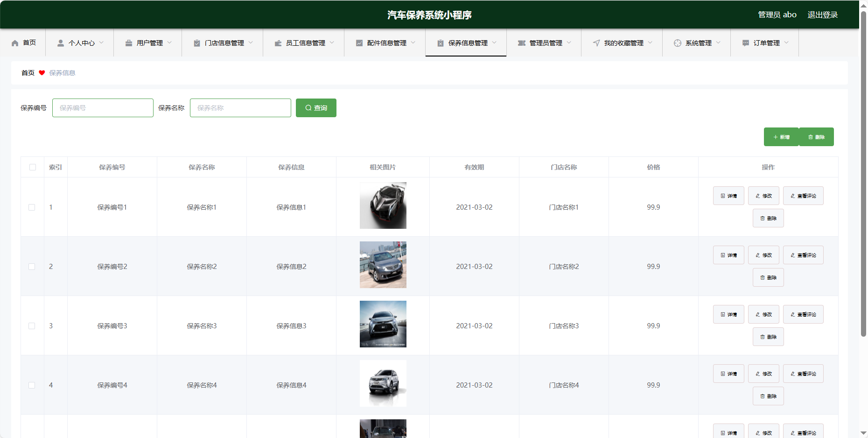Open the 系统管理 menu
This screenshot has height=438, width=868.
click(697, 43)
